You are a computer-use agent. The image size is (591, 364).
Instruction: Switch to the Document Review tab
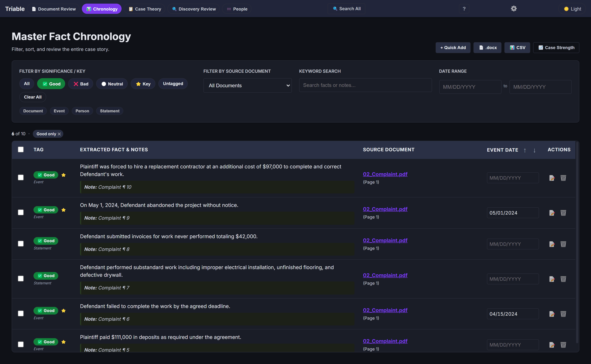tap(53, 9)
